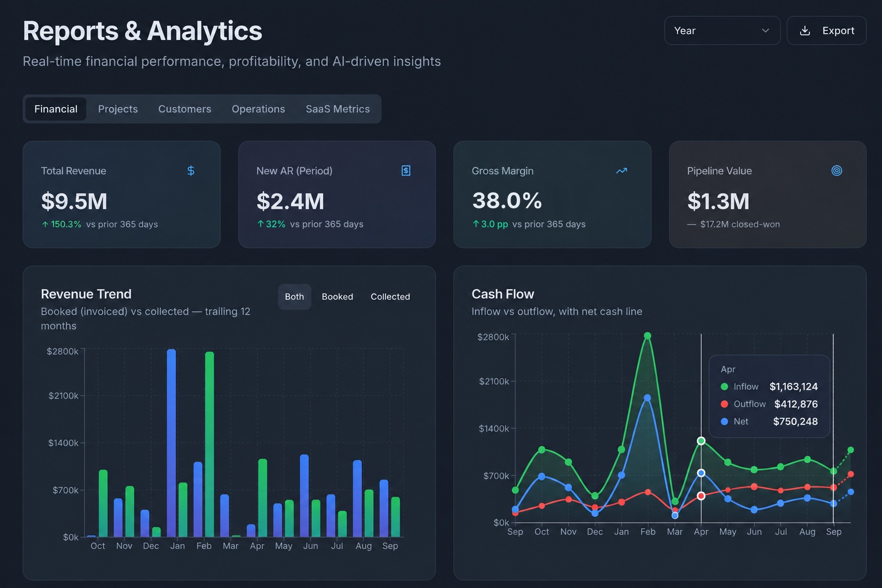Click the $17.2M closed-won text

740,224
